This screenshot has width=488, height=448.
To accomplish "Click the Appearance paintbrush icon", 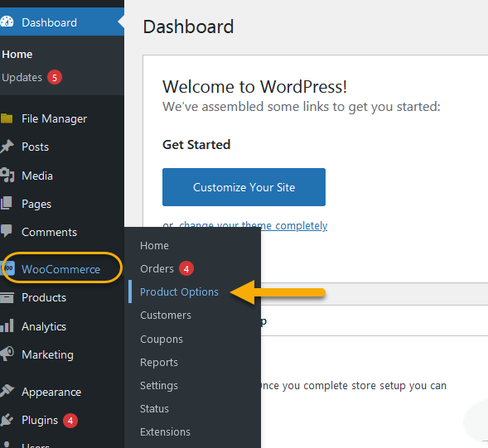I will 7,391.
